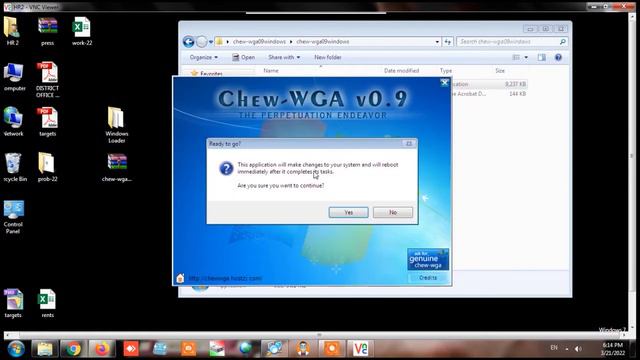Click the volume icon in tray
Viewport: 640px width, 360px height.
[x=578, y=349]
